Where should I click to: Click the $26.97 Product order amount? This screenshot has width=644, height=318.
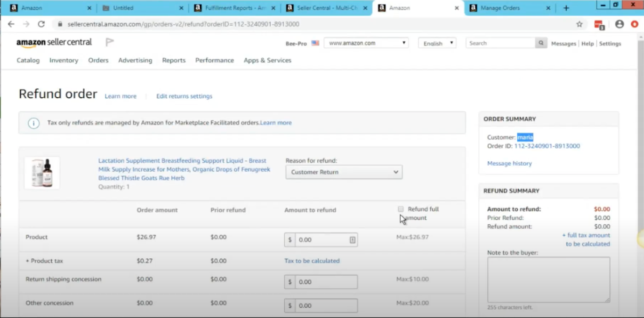[147, 237]
